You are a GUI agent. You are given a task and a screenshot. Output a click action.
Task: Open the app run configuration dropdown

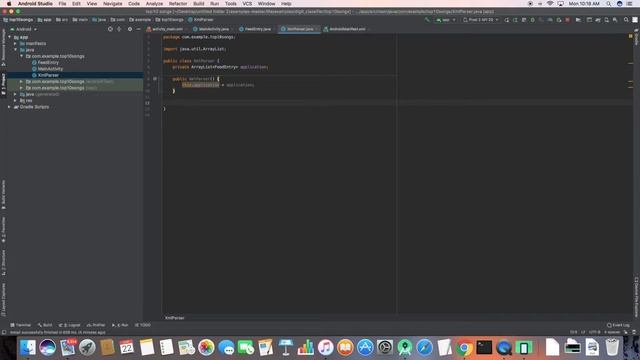(445, 20)
